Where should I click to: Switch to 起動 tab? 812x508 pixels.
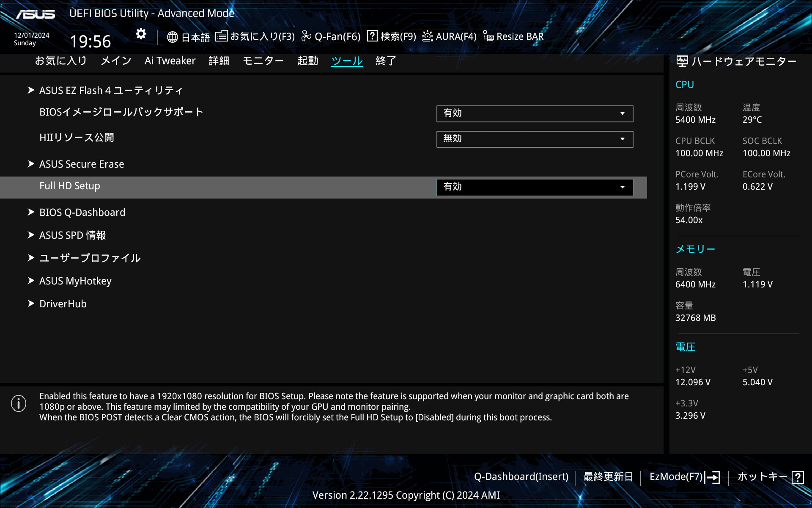coord(307,61)
